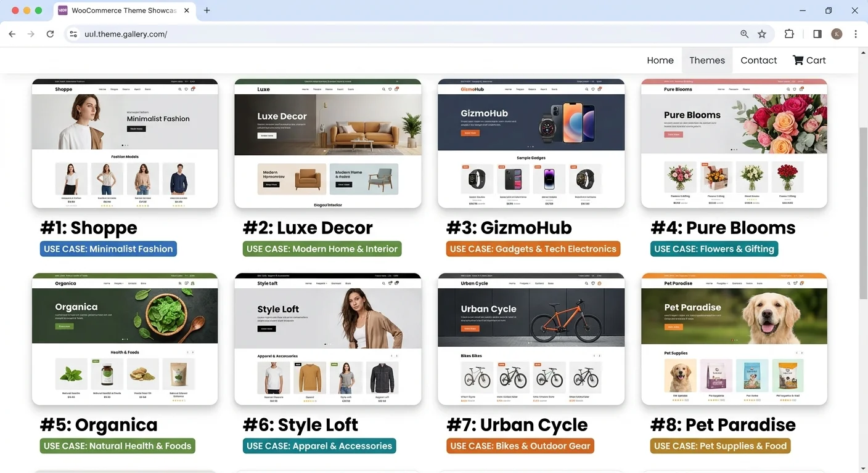This screenshot has width=868, height=473.
Task: Open the Luxe Decor theme preview thumbnail
Action: (328, 144)
